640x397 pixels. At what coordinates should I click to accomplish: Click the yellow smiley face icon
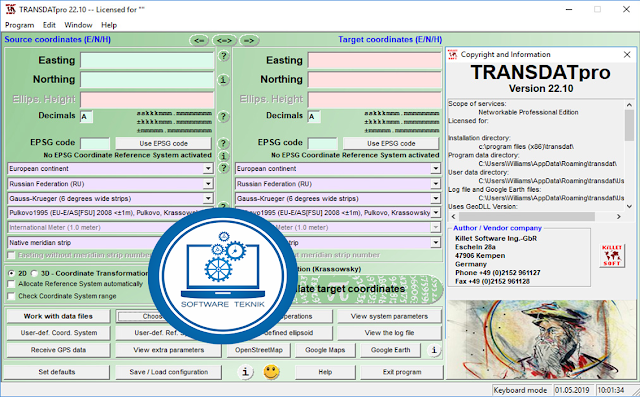(271, 372)
